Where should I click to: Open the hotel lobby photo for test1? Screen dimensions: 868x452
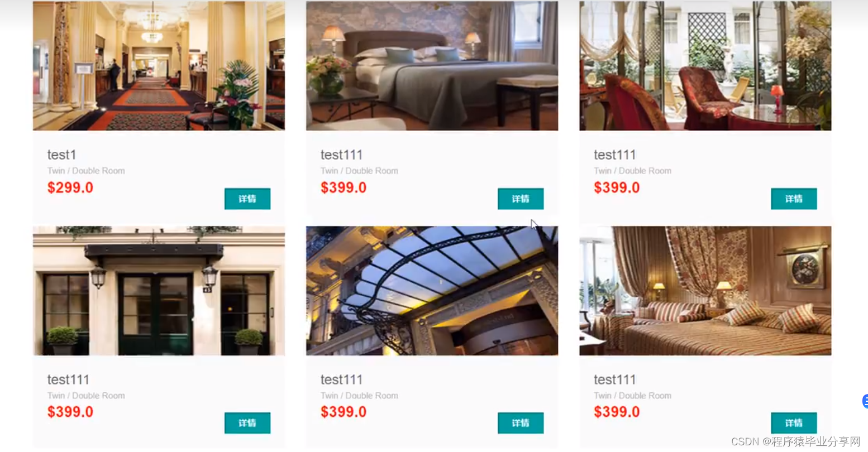[x=159, y=66]
